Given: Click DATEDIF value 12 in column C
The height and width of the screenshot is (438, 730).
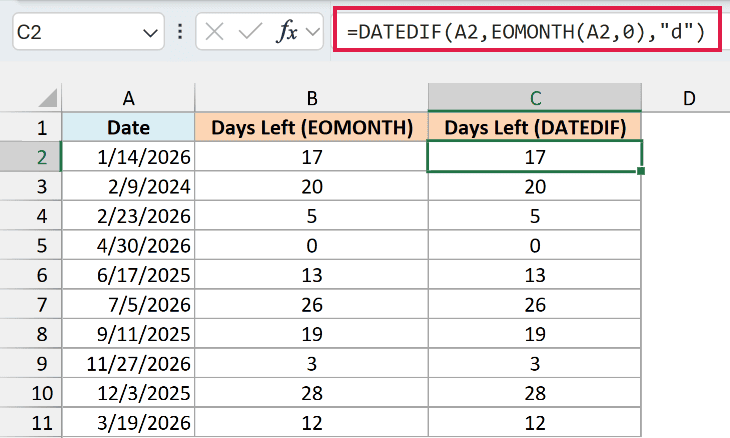Looking at the screenshot, I should tap(535, 423).
